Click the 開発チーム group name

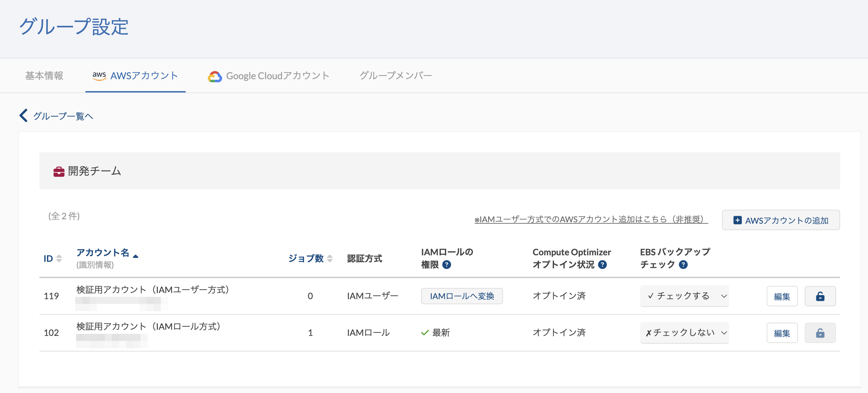click(95, 171)
